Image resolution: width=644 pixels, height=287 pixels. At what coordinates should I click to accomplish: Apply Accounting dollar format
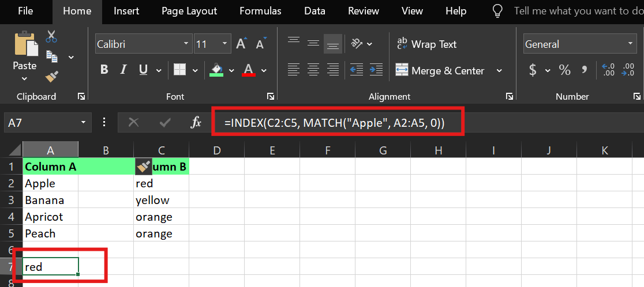[x=532, y=70]
